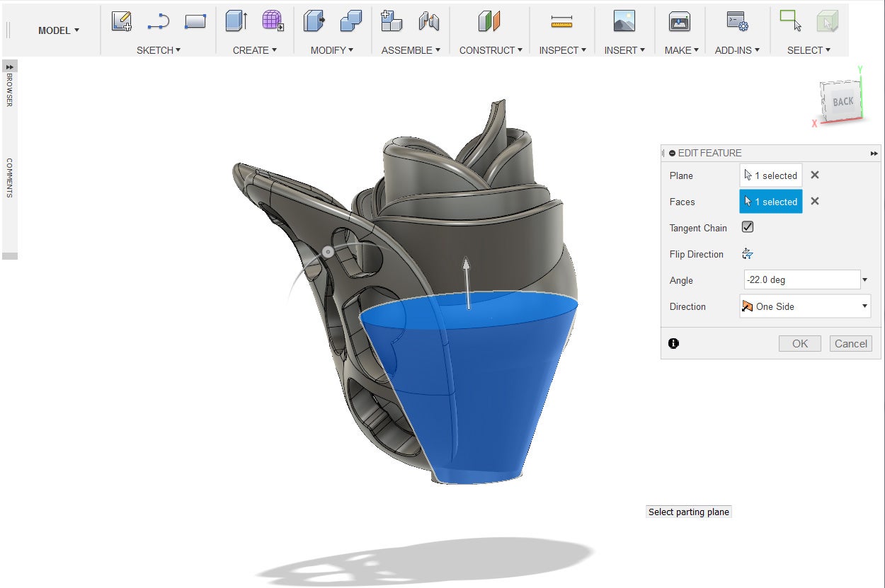Select the Measure ruler icon
The height and width of the screenshot is (588, 885).
coord(561,23)
